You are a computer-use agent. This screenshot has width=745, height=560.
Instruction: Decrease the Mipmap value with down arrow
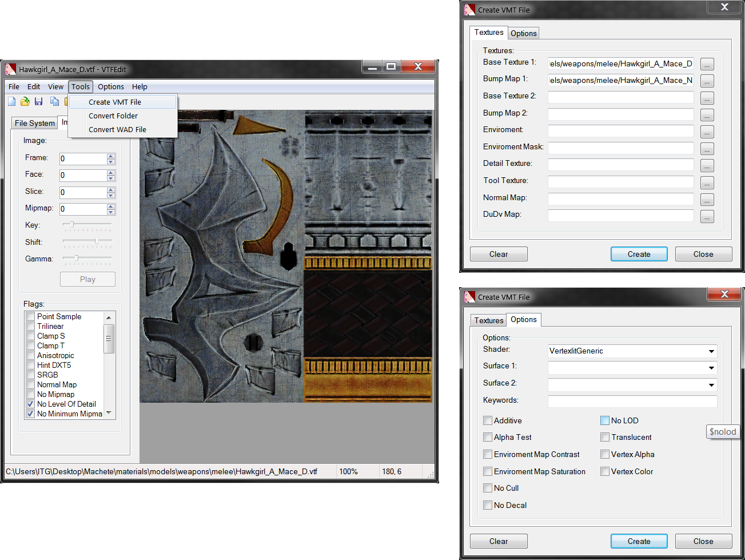click(111, 212)
